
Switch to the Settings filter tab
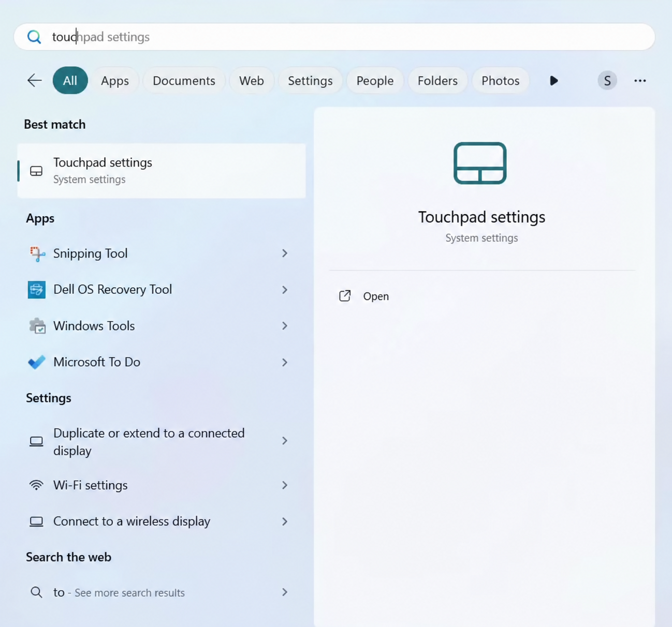click(x=310, y=81)
